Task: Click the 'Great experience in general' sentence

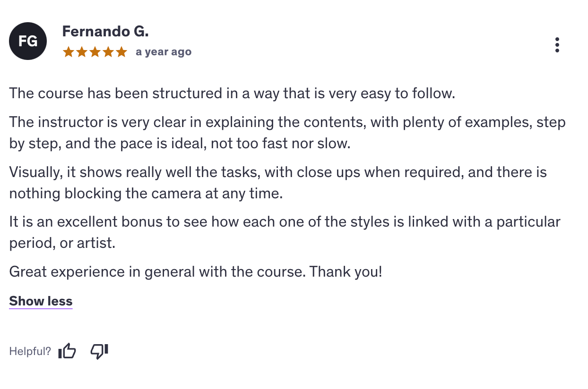Action: pyautogui.click(x=195, y=271)
